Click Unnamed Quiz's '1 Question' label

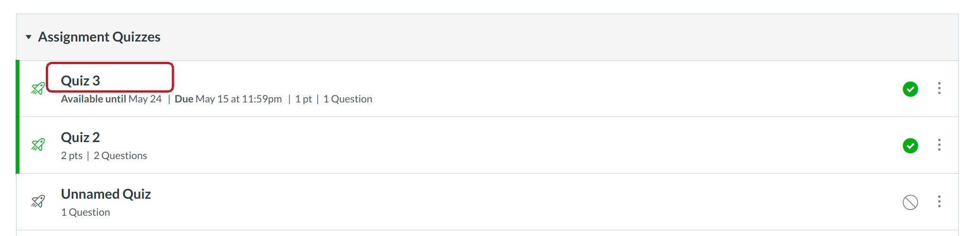pyautogui.click(x=86, y=212)
